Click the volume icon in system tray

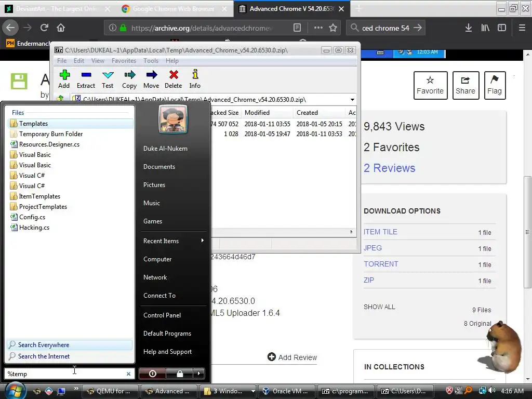pos(493,391)
